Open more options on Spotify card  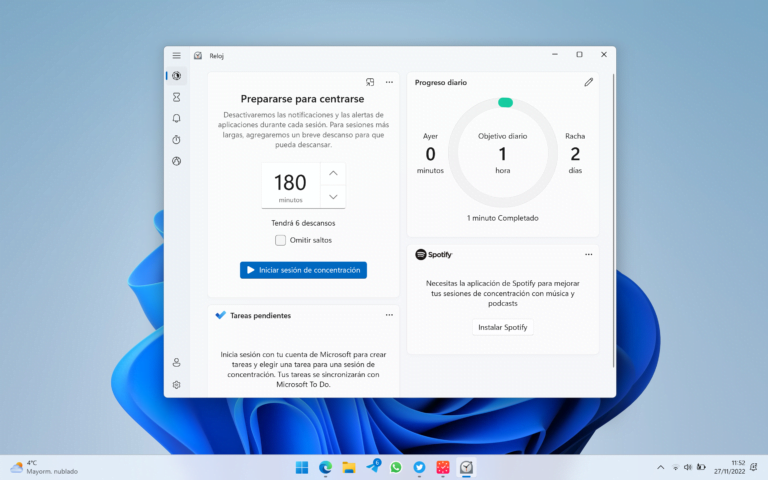[x=588, y=254]
